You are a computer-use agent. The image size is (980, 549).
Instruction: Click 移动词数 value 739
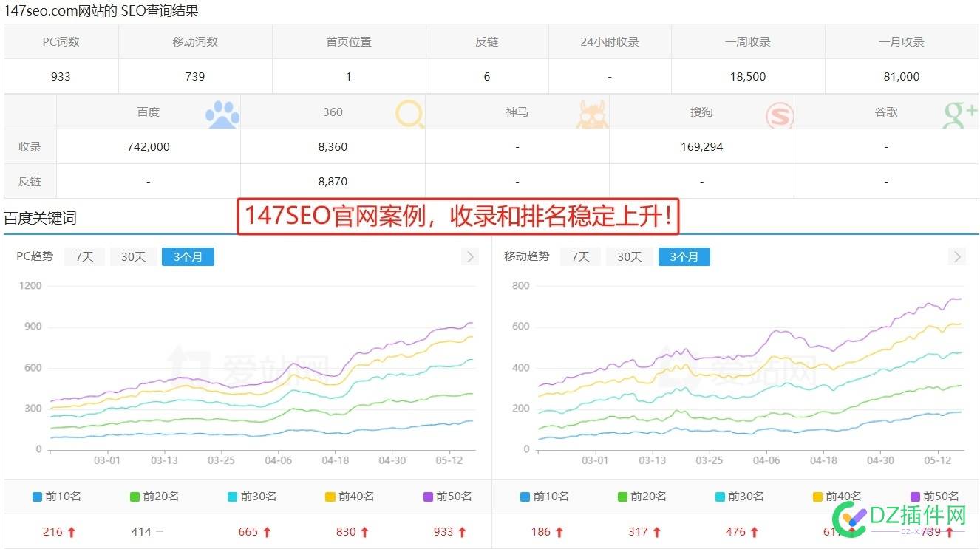pos(195,76)
